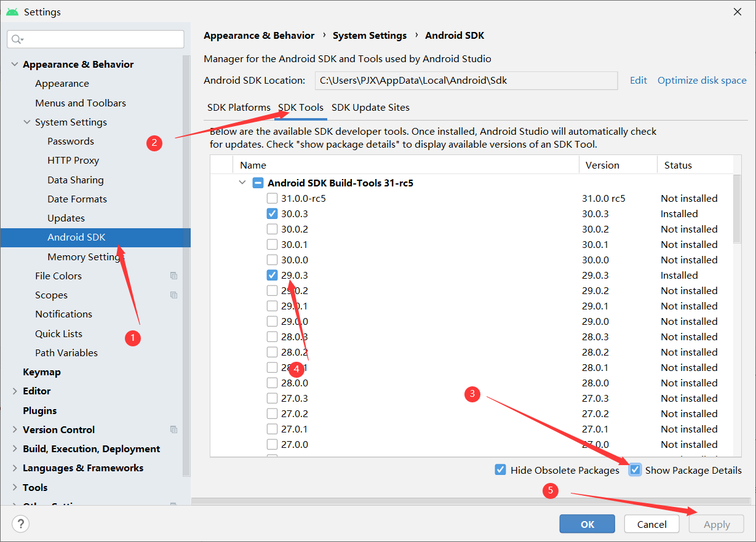Toggle Hide Obsolete Packages checkbox
Screen dimensions: 756x542
click(x=500, y=470)
